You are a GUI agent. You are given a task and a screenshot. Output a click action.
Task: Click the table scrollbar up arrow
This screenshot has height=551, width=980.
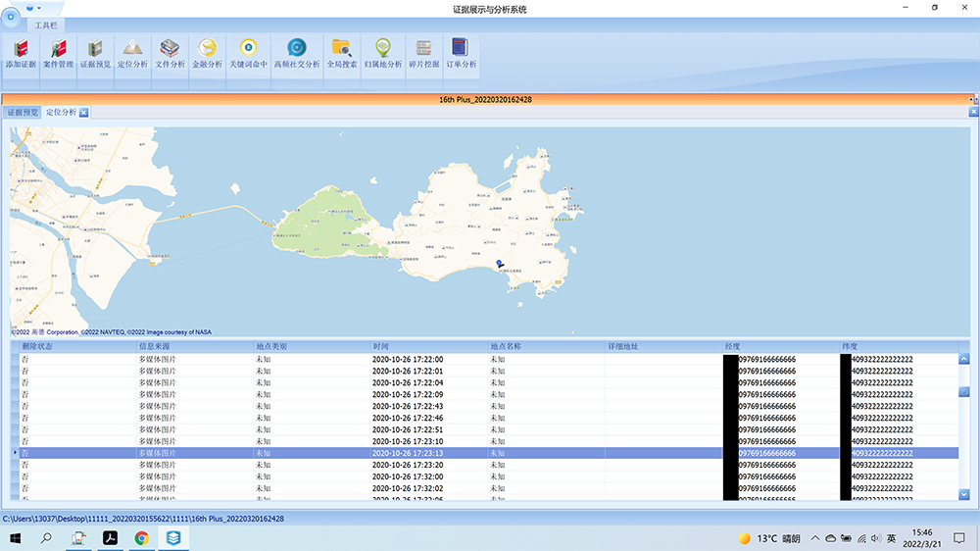[963, 359]
